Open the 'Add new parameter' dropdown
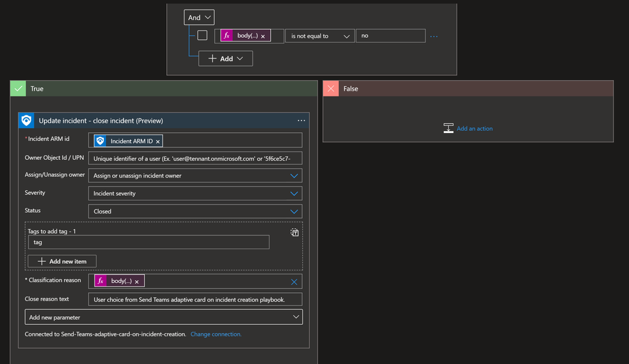The width and height of the screenshot is (629, 364). tap(164, 317)
